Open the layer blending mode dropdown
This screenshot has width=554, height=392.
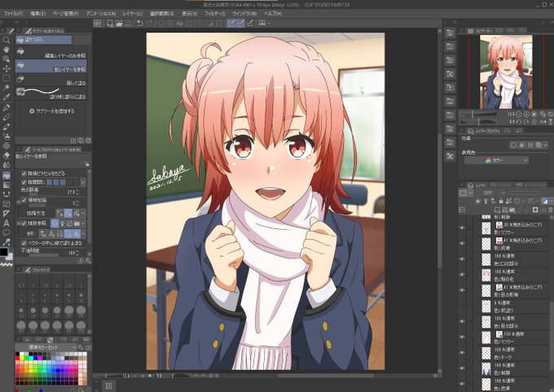[493, 192]
